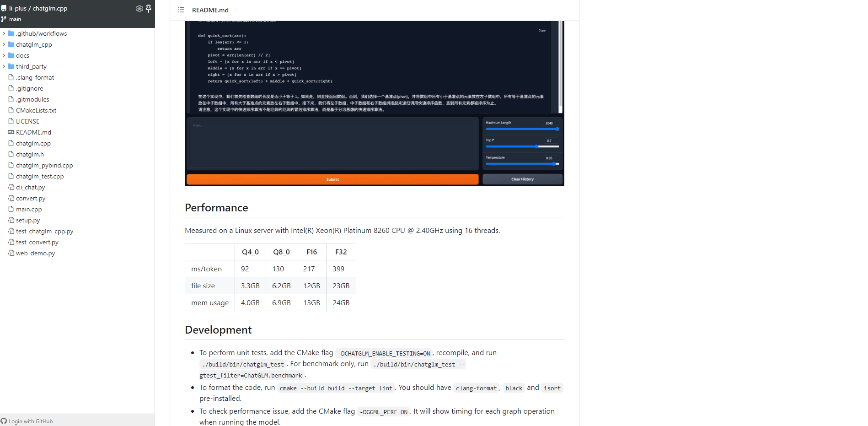Screen dimensions: 868x426
Task: Pin the file tree sidebar
Action: point(149,9)
